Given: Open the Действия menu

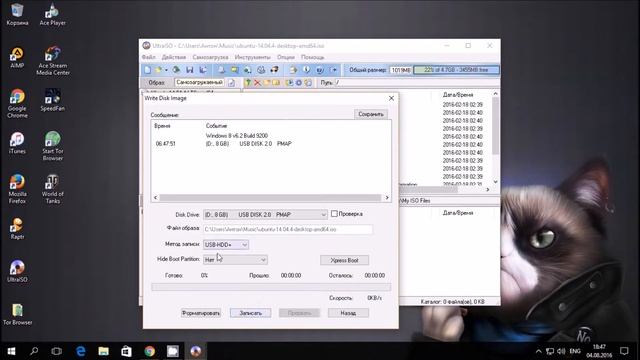Looking at the screenshot, I should pyautogui.click(x=173, y=57).
